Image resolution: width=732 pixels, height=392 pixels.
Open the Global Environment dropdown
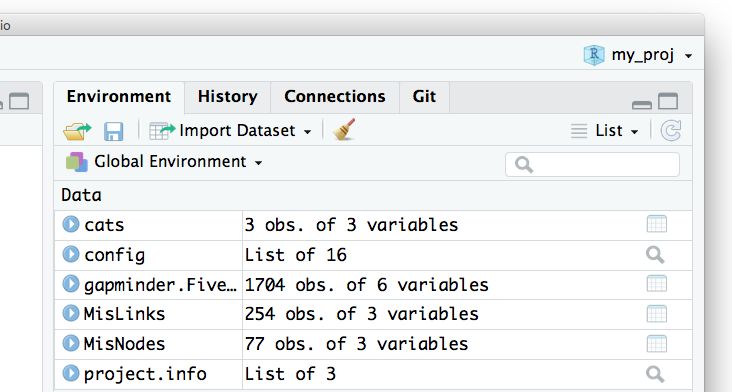pyautogui.click(x=164, y=162)
